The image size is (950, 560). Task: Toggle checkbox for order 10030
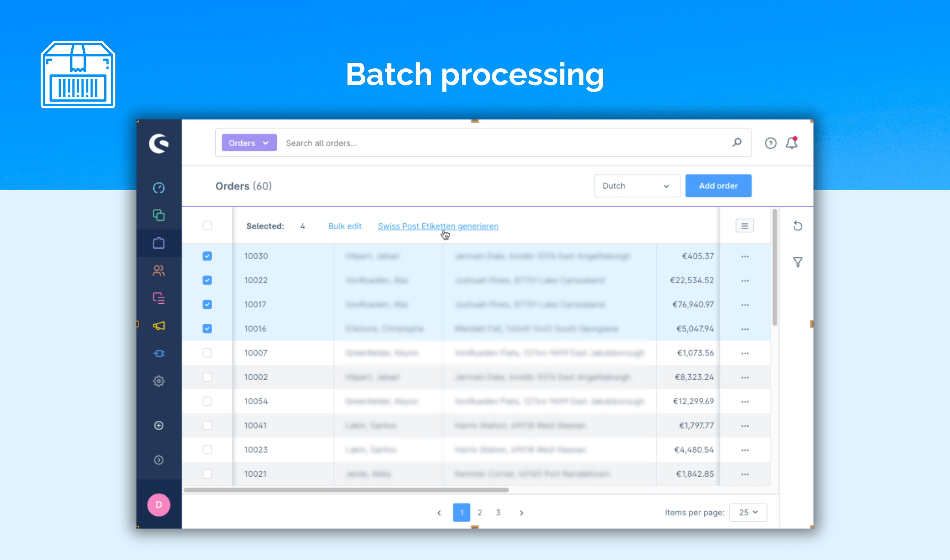pyautogui.click(x=207, y=255)
